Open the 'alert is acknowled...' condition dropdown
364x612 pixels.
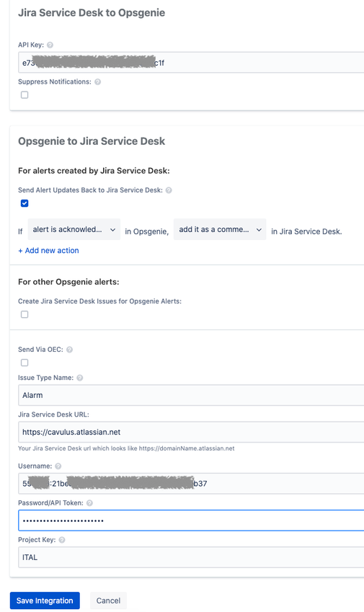tap(74, 229)
